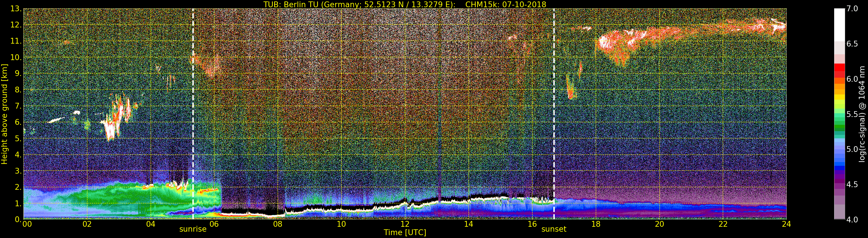868x238 pixels.
Task: Select the "sunrise" label under the time axis
Action: pos(193,229)
